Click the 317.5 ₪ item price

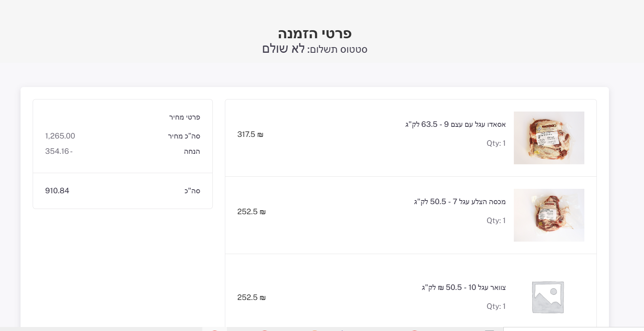point(250,134)
